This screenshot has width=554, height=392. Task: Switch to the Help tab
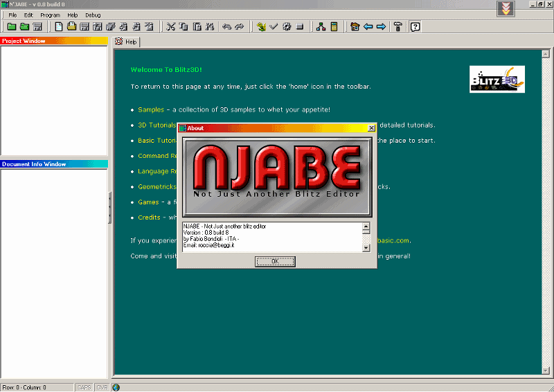(127, 42)
